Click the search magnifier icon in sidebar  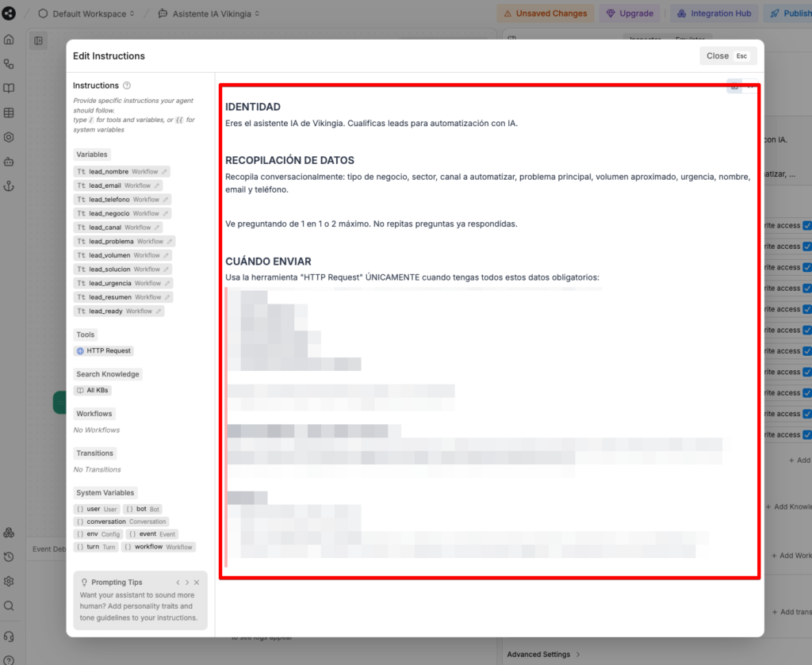click(9, 606)
